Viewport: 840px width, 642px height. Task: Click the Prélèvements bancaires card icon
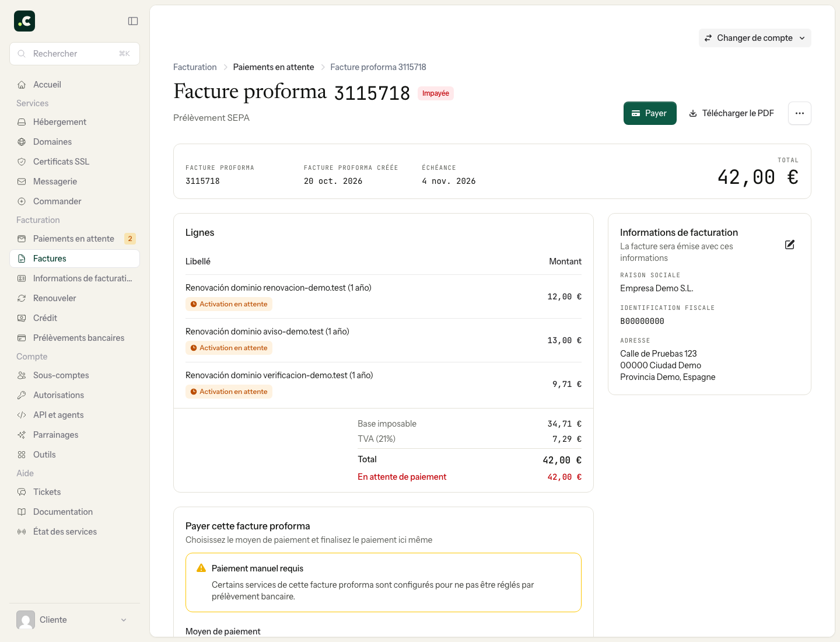[x=22, y=338]
